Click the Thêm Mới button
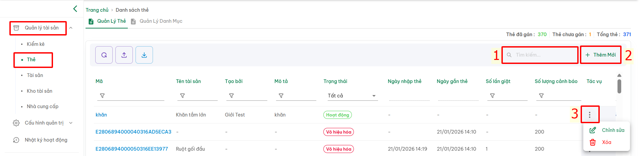The width and height of the screenshot is (644, 156). (601, 55)
